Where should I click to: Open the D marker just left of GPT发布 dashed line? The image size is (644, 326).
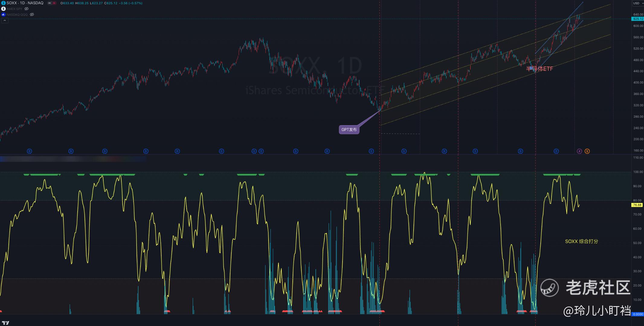[371, 151]
